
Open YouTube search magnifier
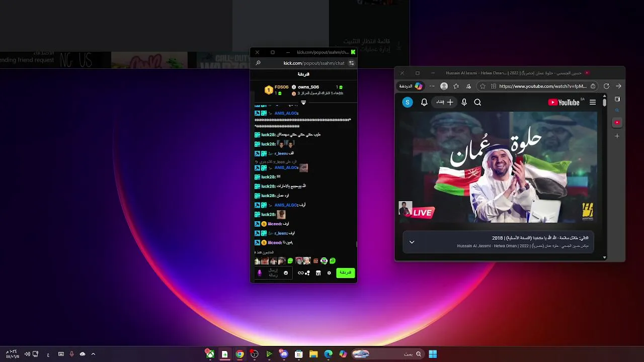pos(477,103)
